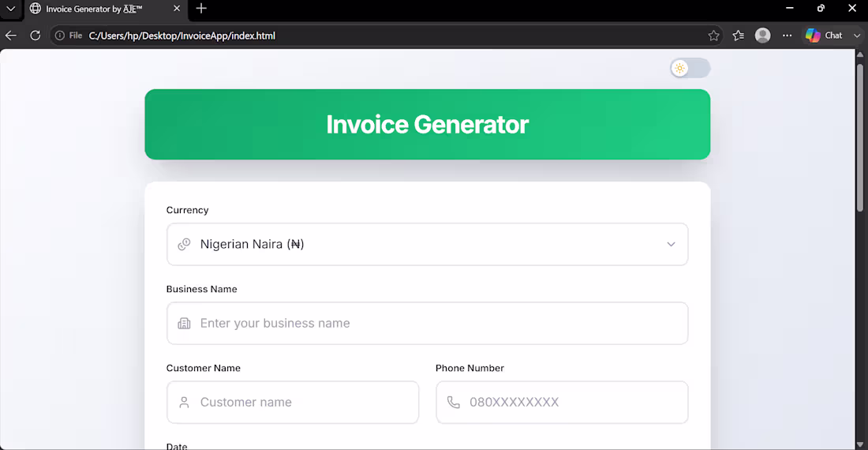Click the scrollbar up arrow
The height and width of the screenshot is (450, 868).
(x=859, y=54)
